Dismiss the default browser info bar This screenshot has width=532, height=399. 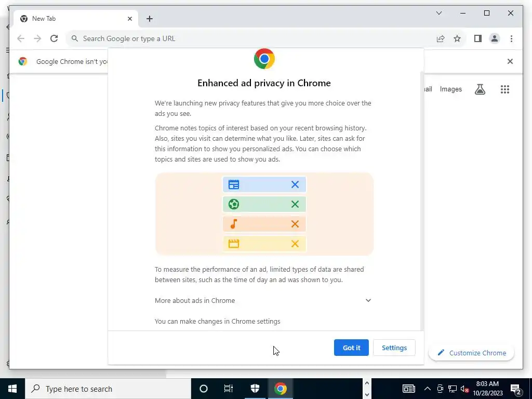pos(510,61)
